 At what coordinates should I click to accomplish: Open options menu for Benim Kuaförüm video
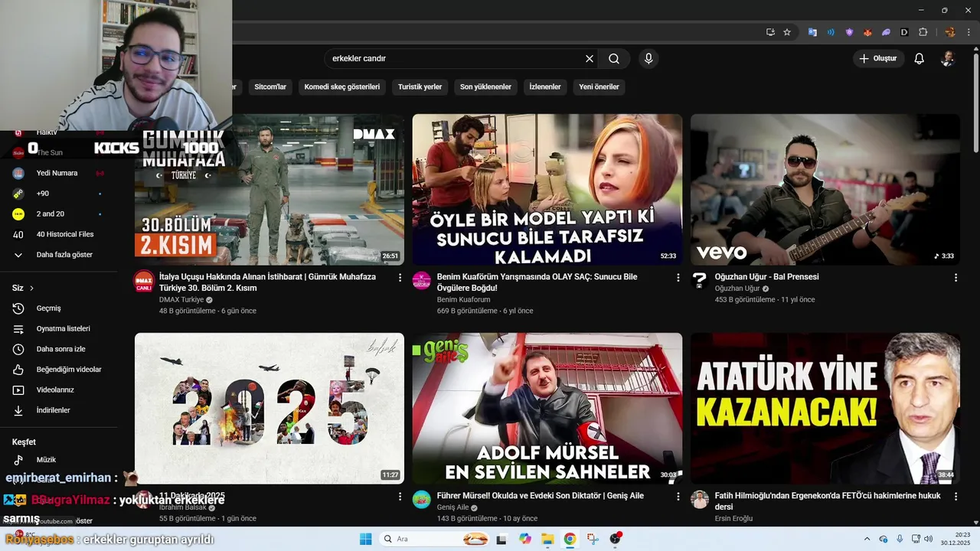coord(678,278)
